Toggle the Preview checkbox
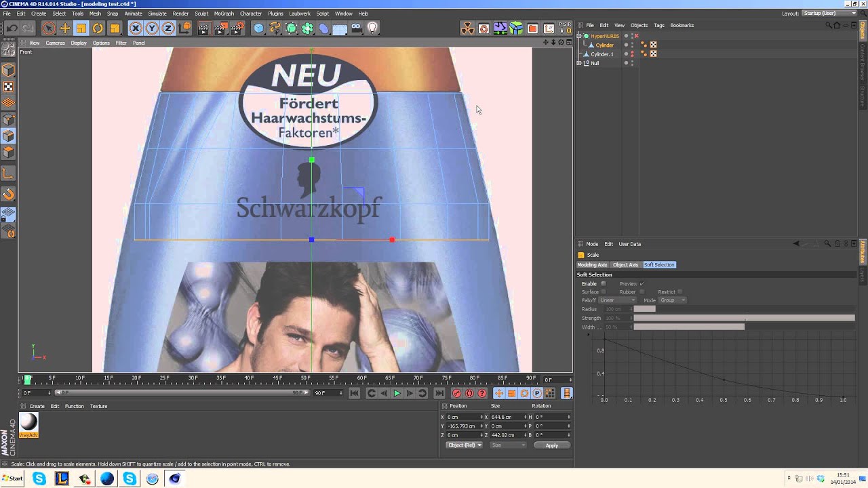This screenshot has height=488, width=868. coord(642,283)
